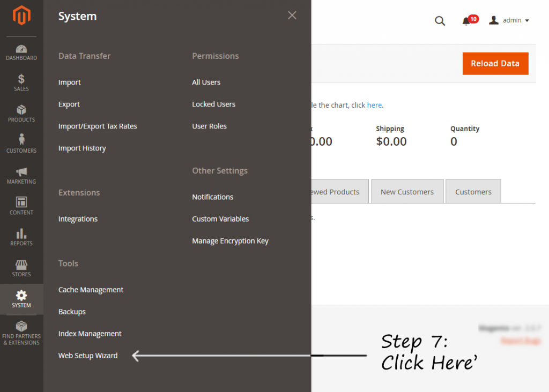
Task: Expand the admin account dropdown arrow
Action: [x=527, y=21]
